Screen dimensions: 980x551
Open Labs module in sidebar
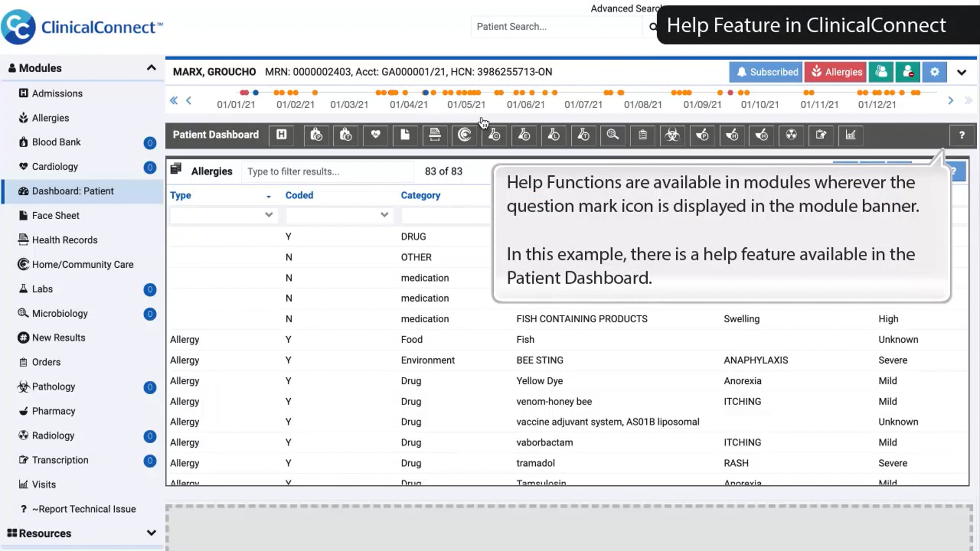(82, 289)
